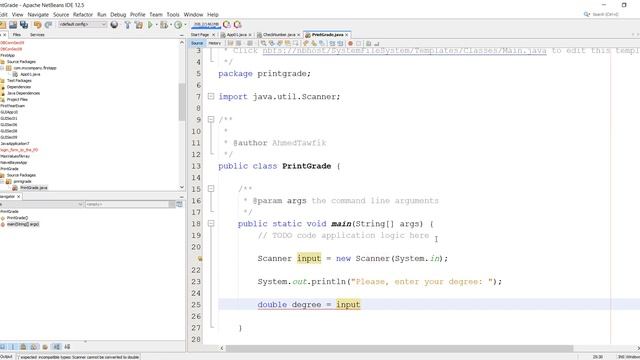Click first garbage-collect profiling icon after memory bar
Screen dimensions: 640x360
[227, 25]
